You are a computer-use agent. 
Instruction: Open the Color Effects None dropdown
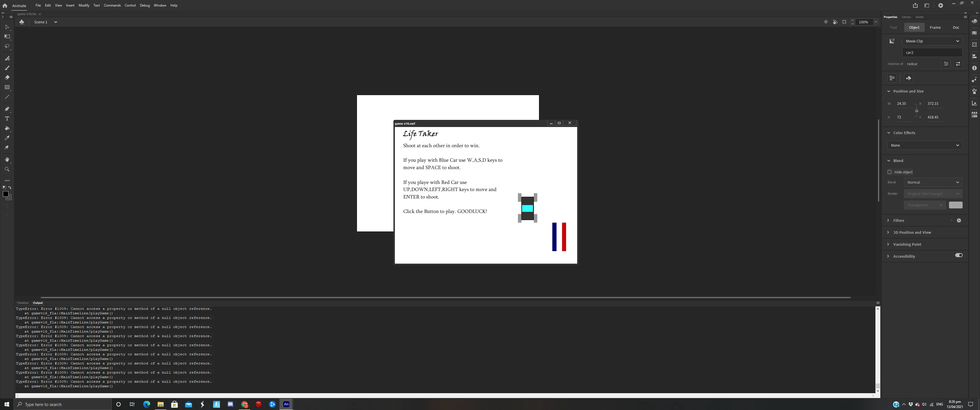pos(924,145)
